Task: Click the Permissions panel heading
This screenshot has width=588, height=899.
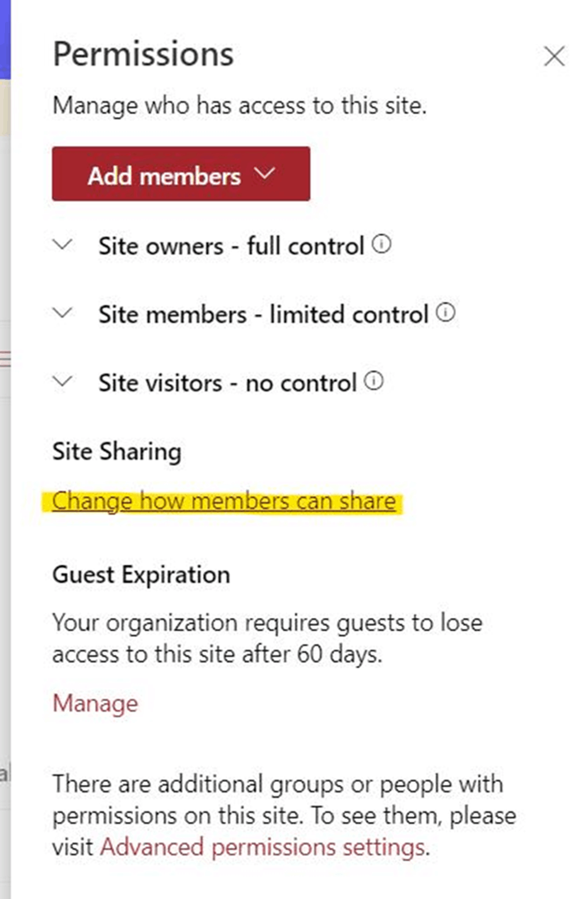Action: (143, 55)
